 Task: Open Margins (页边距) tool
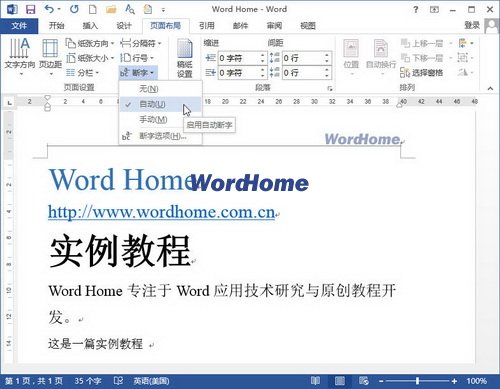50,57
